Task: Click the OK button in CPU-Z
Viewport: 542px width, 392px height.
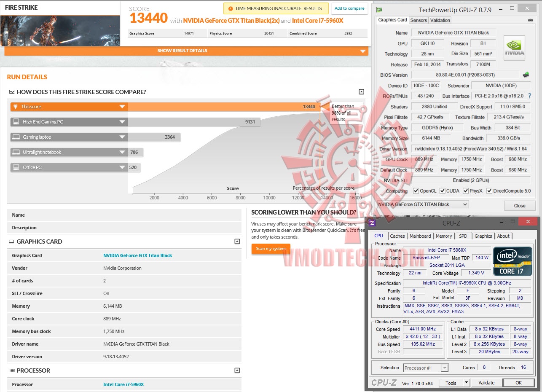Action: click(518, 383)
